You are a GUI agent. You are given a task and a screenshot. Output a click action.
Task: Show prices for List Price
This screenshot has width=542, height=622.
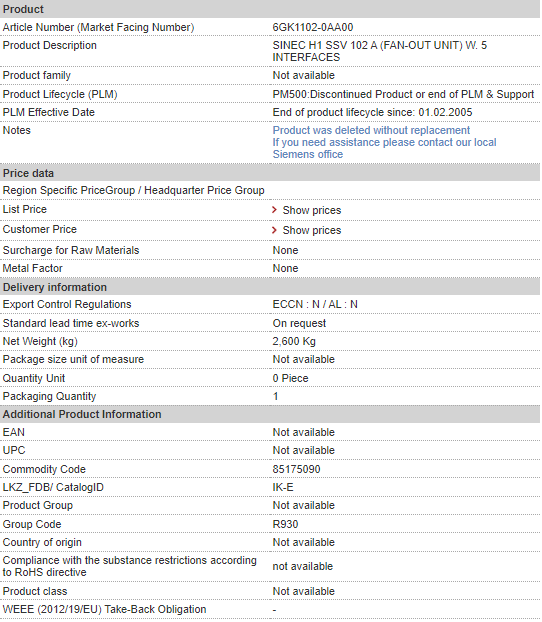[311, 210]
